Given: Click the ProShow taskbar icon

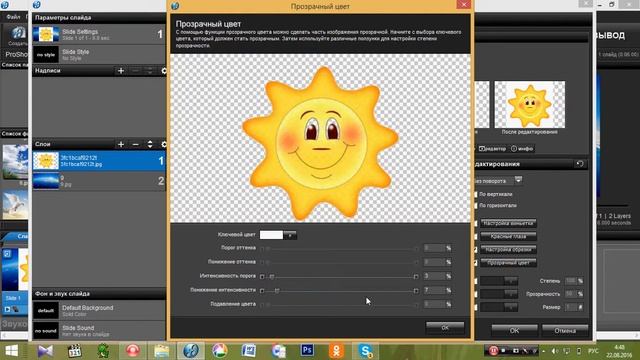Looking at the screenshot, I should [x=191, y=351].
